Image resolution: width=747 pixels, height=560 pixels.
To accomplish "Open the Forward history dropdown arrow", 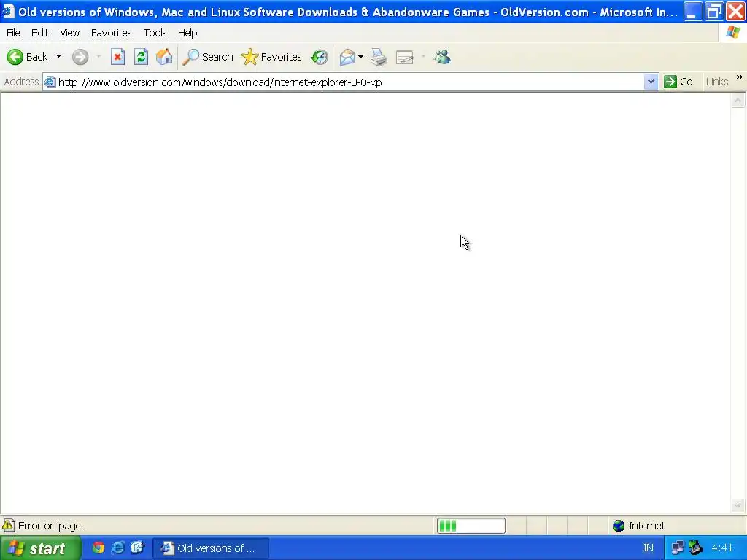I will (98, 57).
